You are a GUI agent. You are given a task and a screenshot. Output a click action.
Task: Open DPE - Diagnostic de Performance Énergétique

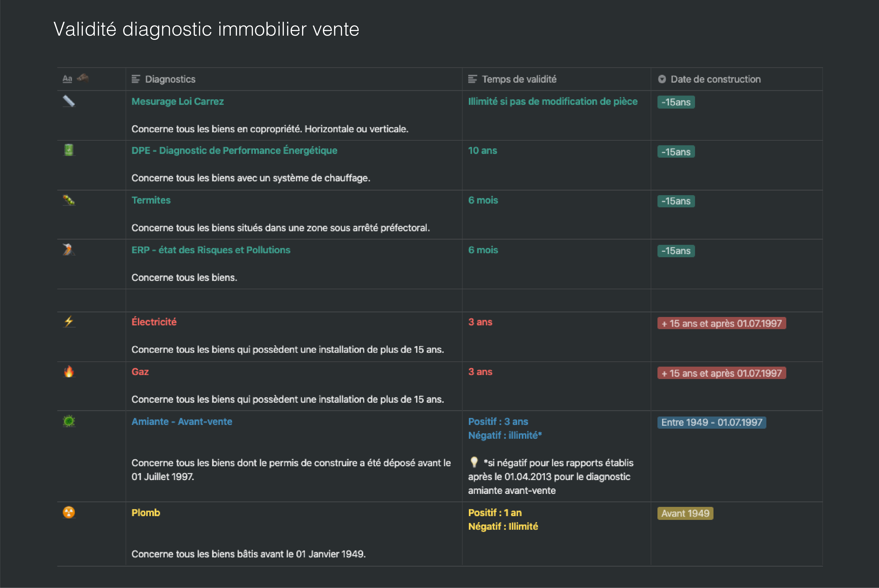pyautogui.click(x=234, y=150)
